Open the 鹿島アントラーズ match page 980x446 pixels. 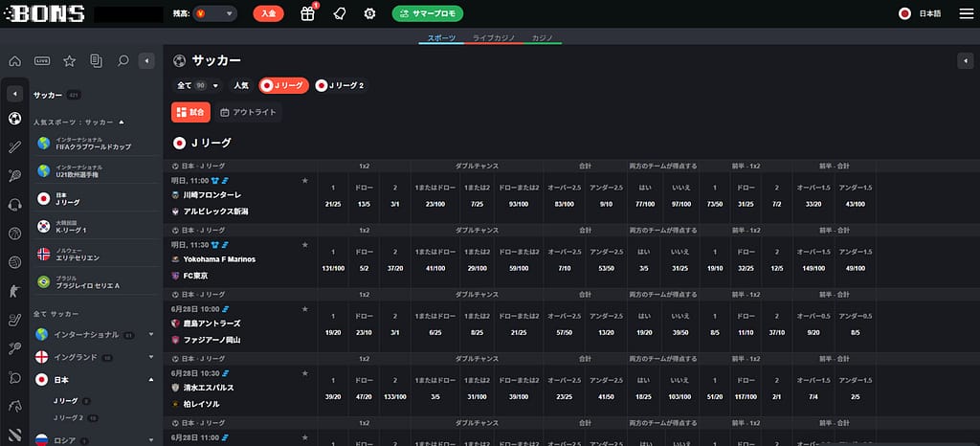tap(212, 323)
